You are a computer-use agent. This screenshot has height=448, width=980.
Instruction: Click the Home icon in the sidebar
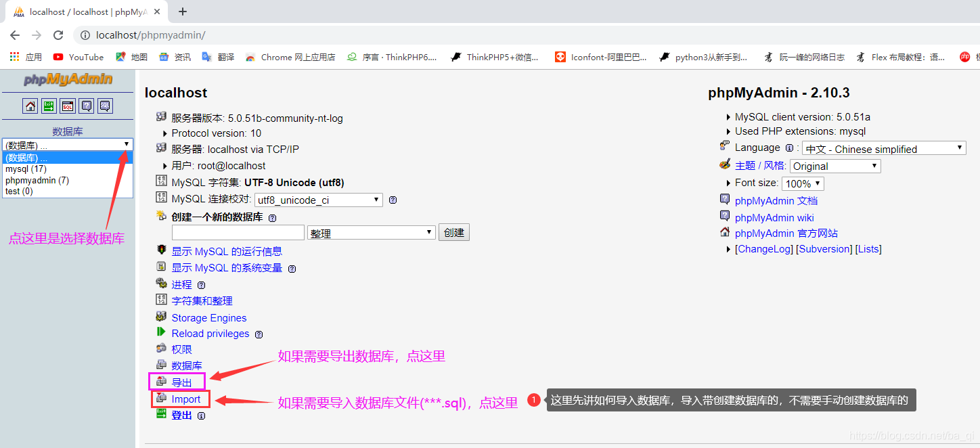[30, 106]
